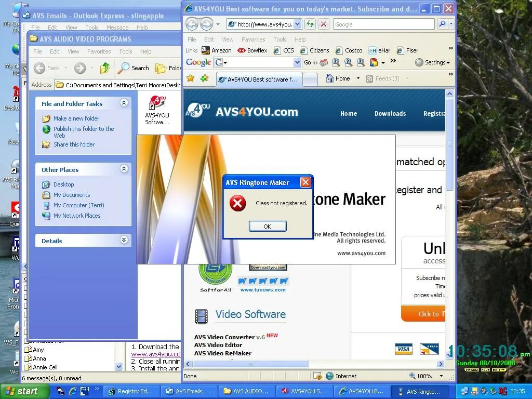This screenshot has width=532, height=399.
Task: Click the AVS Video ReMaker link
Action: point(222,353)
